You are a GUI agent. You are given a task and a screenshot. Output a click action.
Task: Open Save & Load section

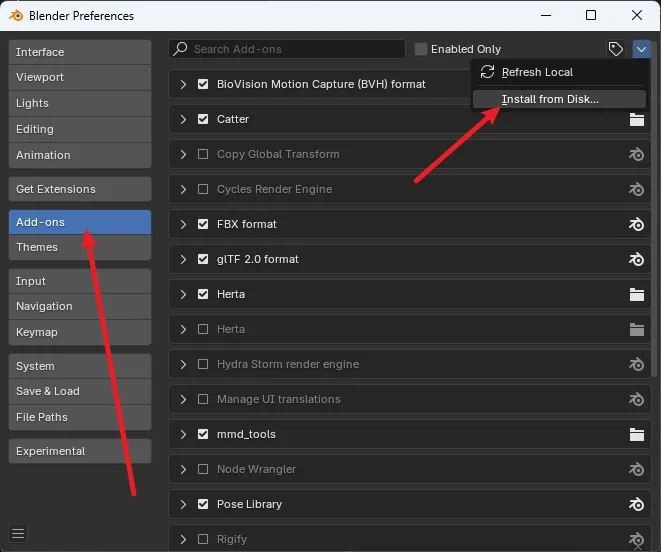click(x=80, y=391)
